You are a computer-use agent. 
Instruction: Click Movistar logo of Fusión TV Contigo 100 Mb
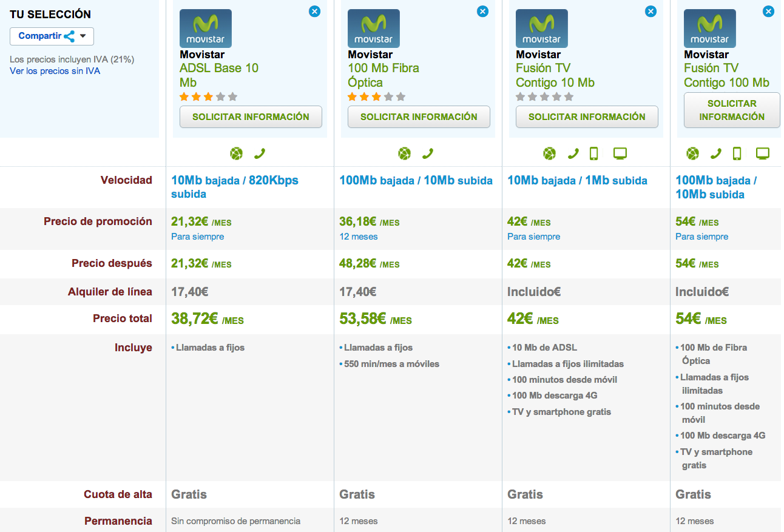click(710, 29)
